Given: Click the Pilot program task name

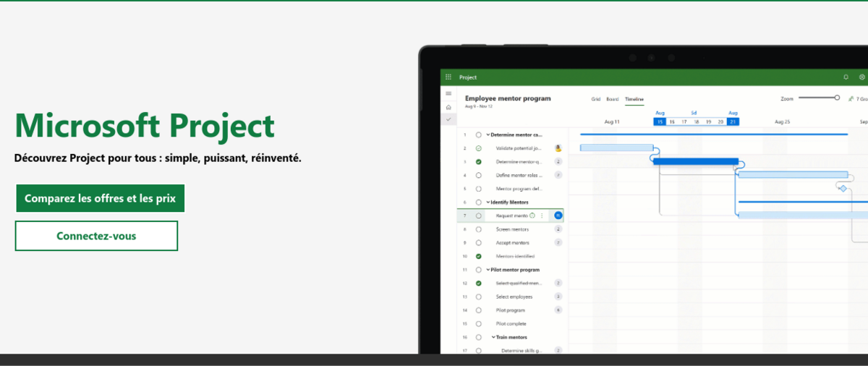Looking at the screenshot, I should pyautogui.click(x=511, y=310).
